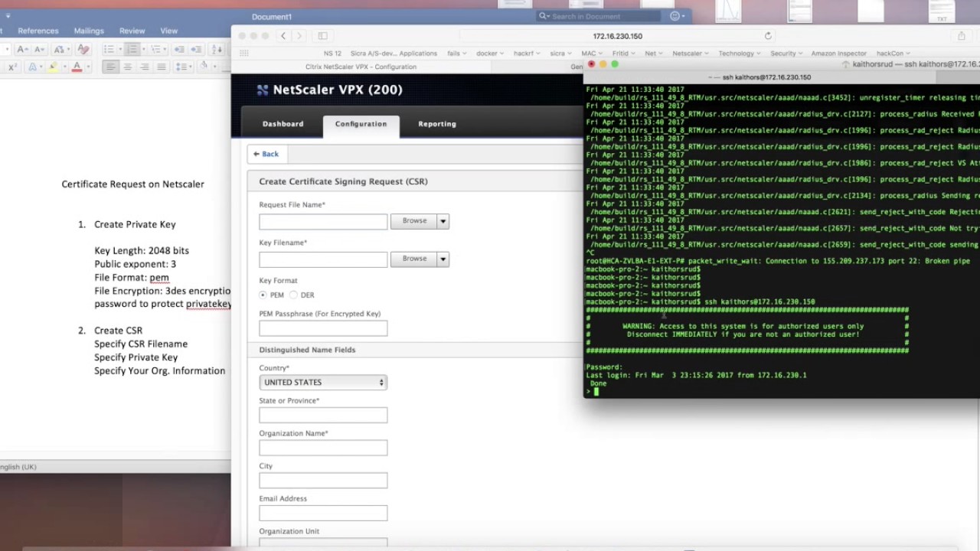Decrease font size in Word ribbon
The height and width of the screenshot is (551, 980).
pyautogui.click(x=39, y=49)
